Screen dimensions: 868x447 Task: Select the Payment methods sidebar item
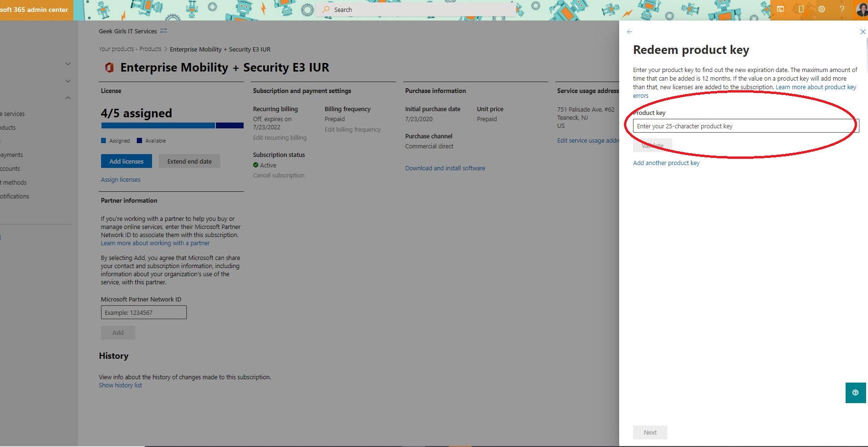pos(14,183)
